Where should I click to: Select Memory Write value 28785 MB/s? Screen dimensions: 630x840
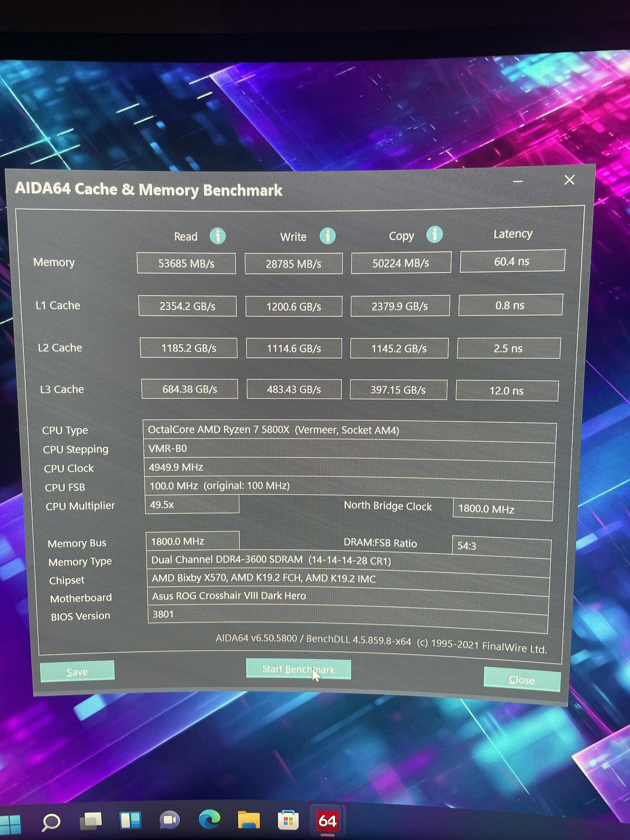point(294,264)
